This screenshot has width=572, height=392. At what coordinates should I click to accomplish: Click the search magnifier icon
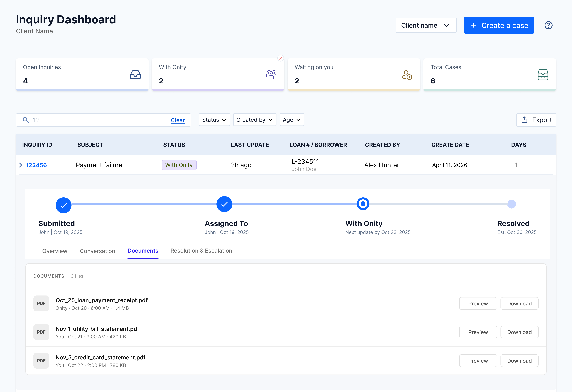pyautogui.click(x=26, y=120)
